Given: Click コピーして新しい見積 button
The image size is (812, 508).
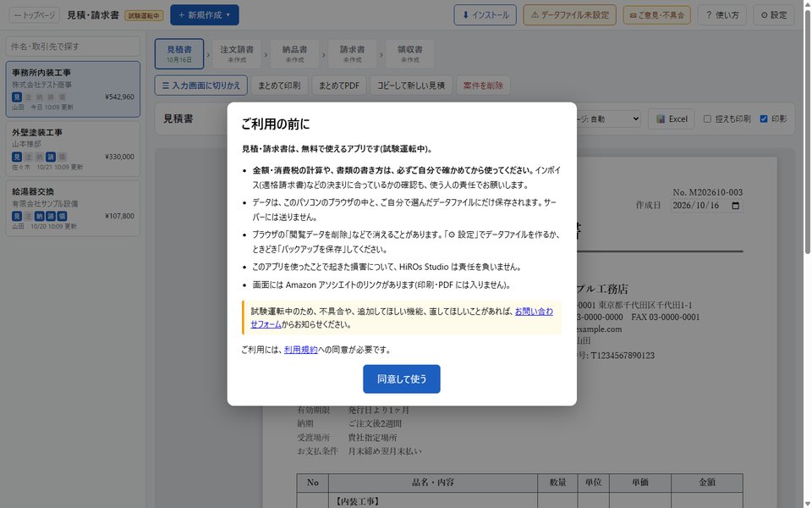Looking at the screenshot, I should point(411,86).
